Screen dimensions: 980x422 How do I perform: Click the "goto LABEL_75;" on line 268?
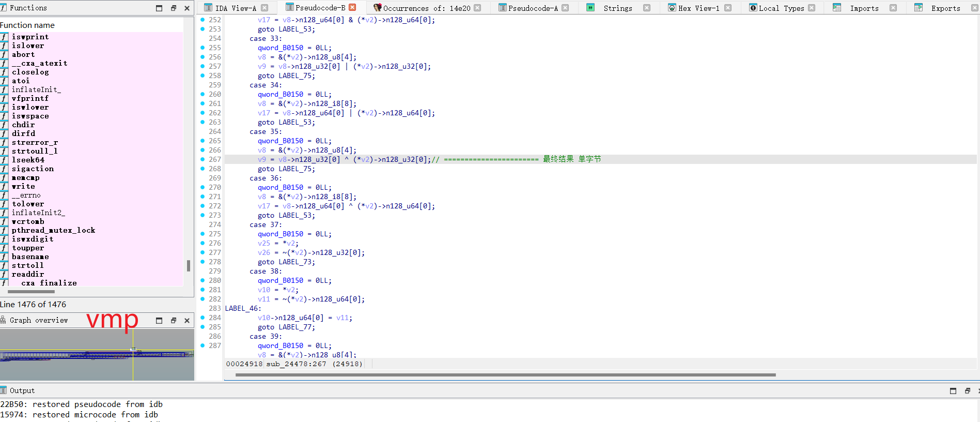[286, 169]
